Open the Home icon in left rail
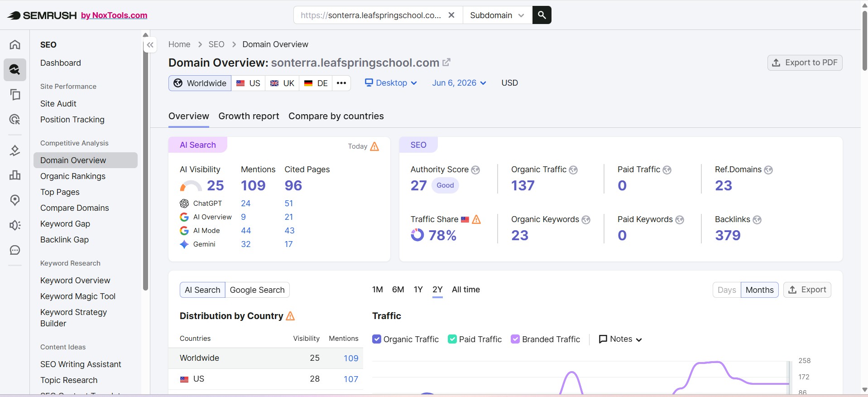Screen dimensions: 868x397 [x=15, y=44]
